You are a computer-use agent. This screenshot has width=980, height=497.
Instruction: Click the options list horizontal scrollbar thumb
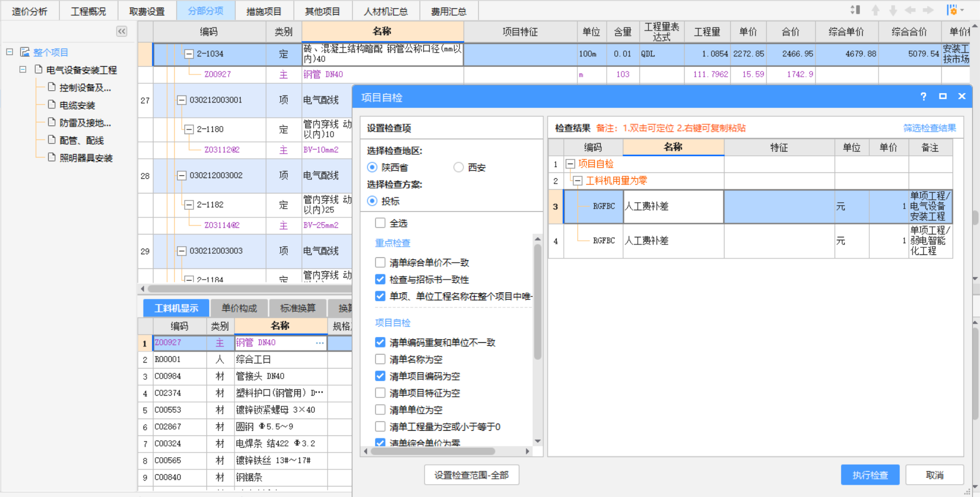(433, 451)
